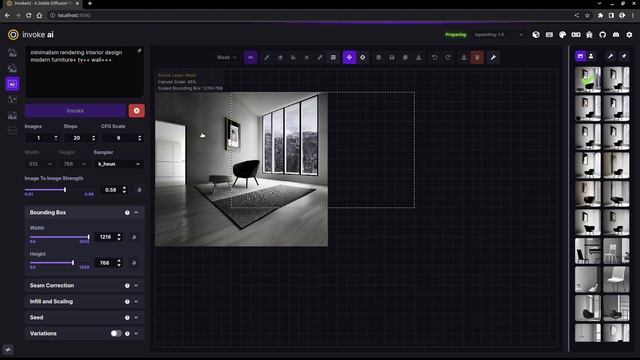Select first gallery thumbnail with checkmark

(x=588, y=80)
